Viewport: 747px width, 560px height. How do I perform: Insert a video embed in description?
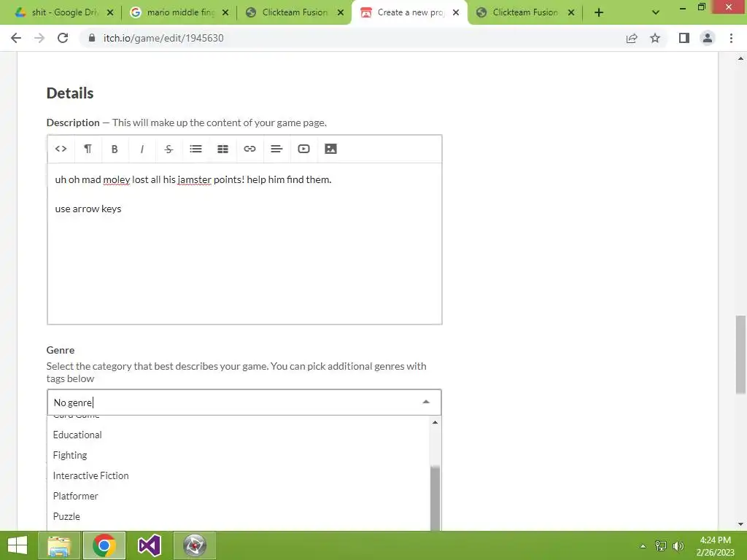coord(303,149)
